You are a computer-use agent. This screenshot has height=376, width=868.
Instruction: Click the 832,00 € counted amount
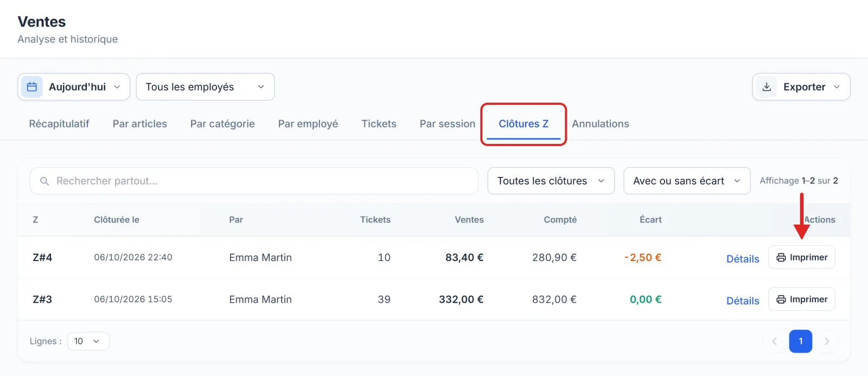pos(554,299)
